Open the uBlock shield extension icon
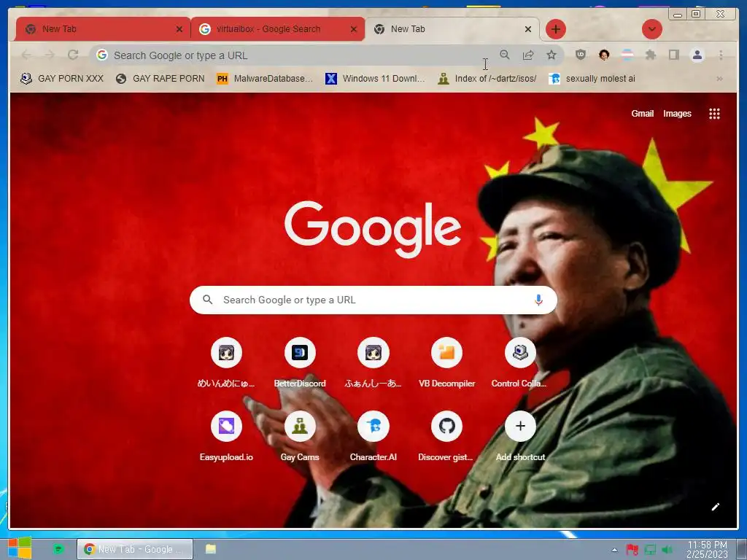Image resolution: width=747 pixels, height=560 pixels. 580,55
